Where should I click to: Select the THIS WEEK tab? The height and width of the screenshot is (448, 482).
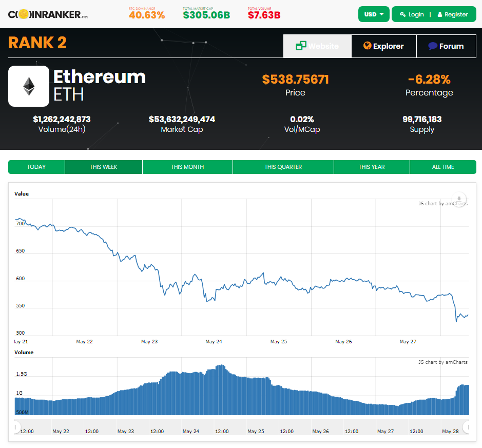104,167
